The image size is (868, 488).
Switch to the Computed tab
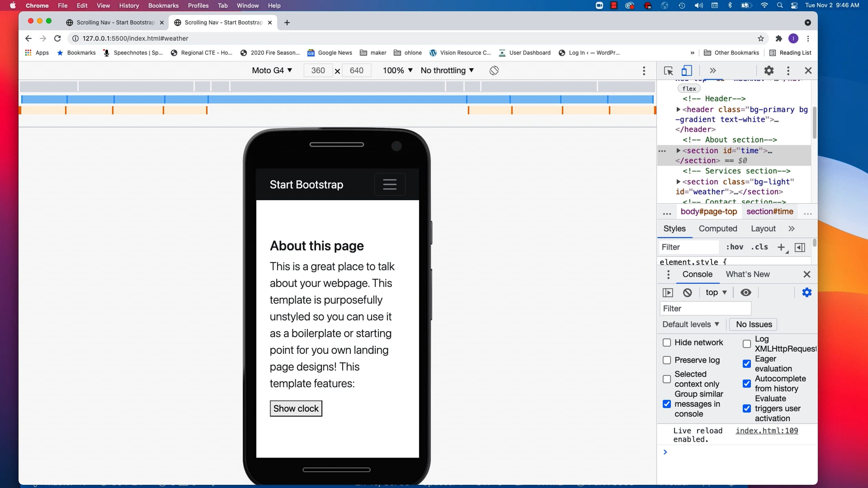tap(718, 228)
